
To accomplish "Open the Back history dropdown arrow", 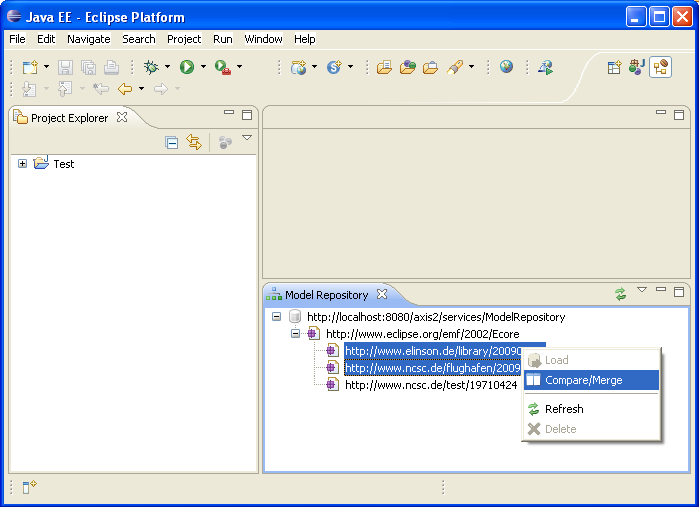I will pos(141,89).
